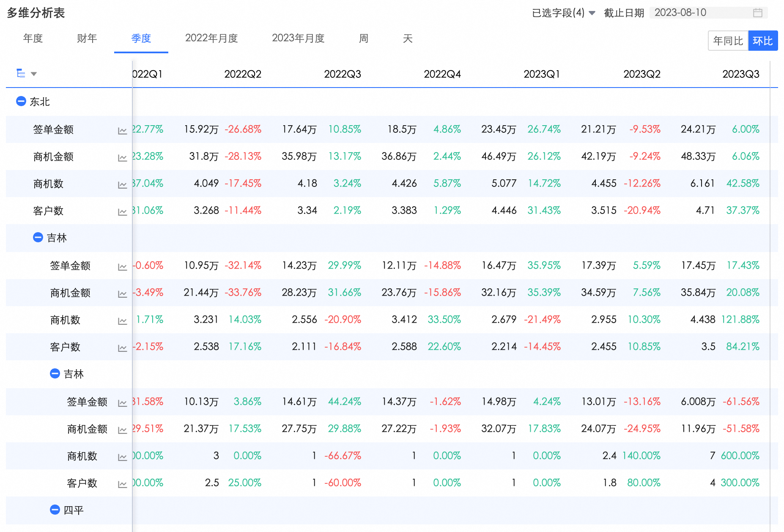This screenshot has height=532, width=784.
Task: Click chart icon beside 东北 商机金额
Action: point(122,158)
